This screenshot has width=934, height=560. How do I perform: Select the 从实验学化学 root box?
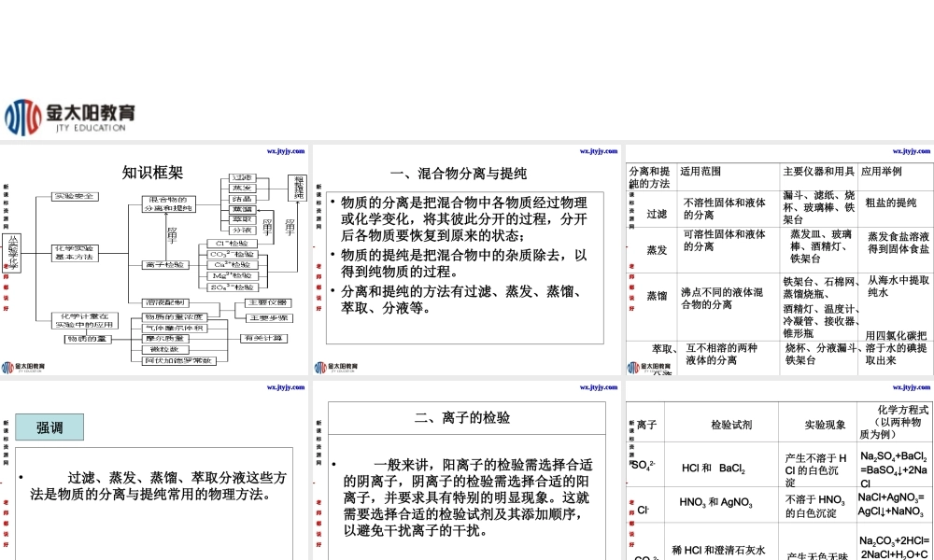pyautogui.click(x=12, y=253)
